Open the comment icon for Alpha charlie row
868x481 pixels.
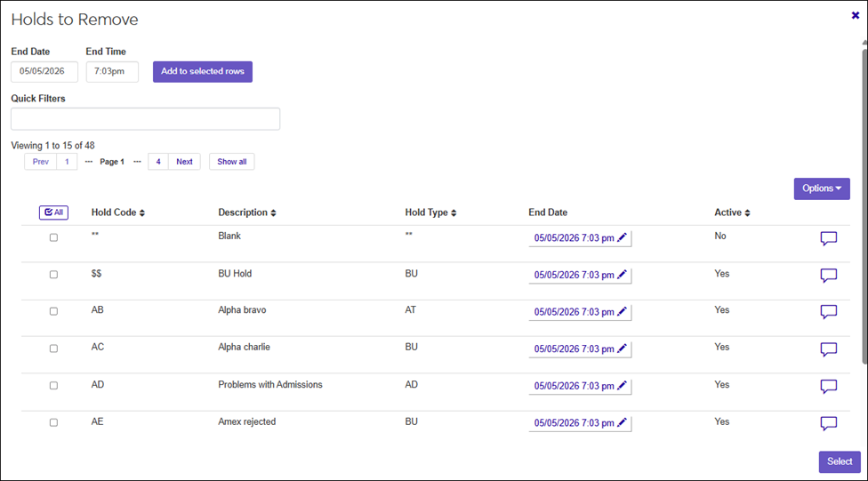point(828,349)
